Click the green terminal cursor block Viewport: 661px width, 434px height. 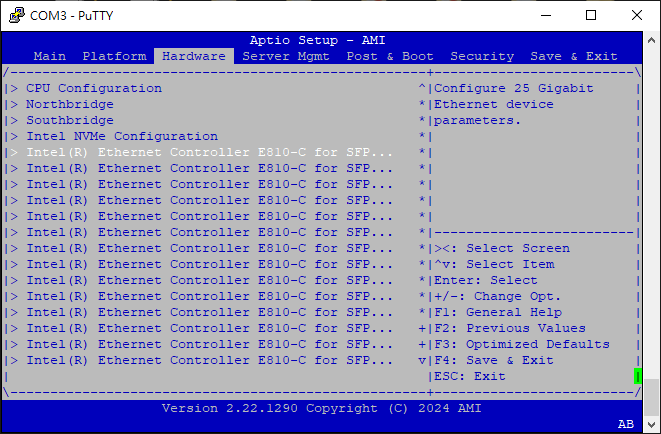pyautogui.click(x=637, y=376)
